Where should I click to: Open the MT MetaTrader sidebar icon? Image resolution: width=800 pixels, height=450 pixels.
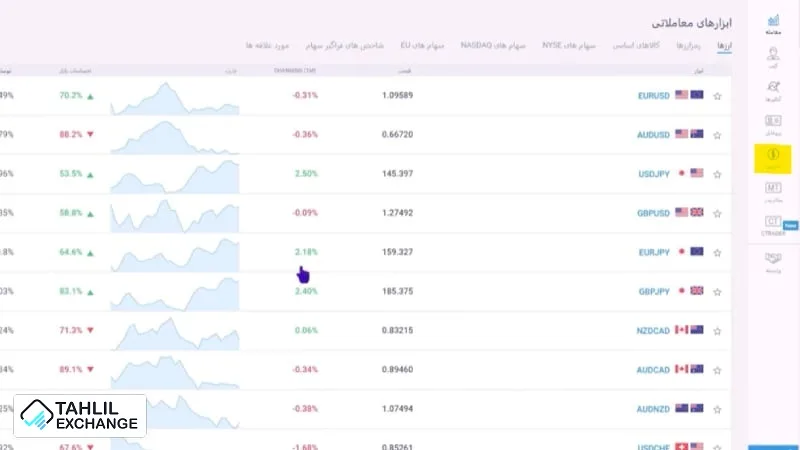pos(772,188)
